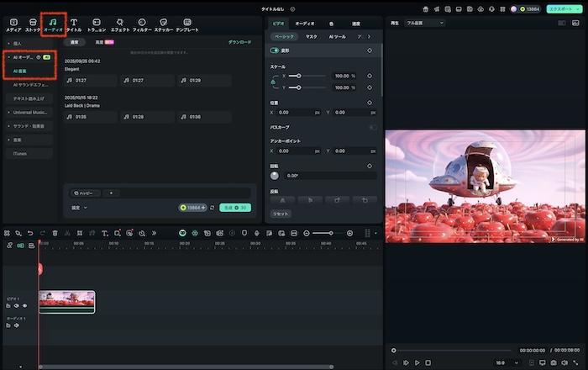Open the メディア (Media) panel icon
Screen dimensions: 588x370
pos(13,24)
